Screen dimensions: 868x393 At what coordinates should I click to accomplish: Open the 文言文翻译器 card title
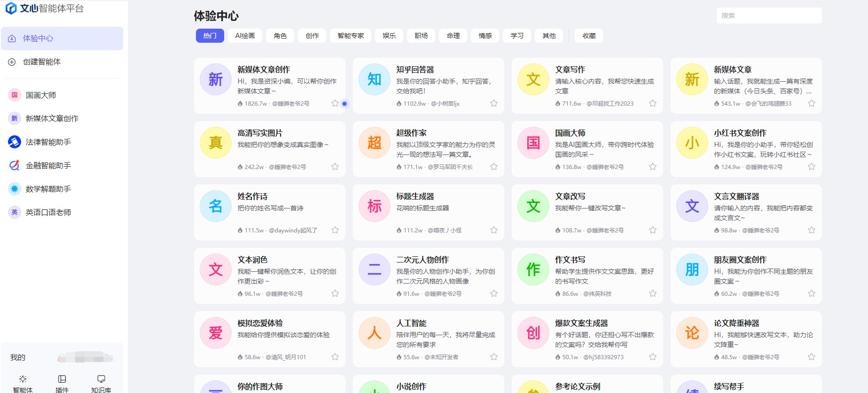click(736, 196)
